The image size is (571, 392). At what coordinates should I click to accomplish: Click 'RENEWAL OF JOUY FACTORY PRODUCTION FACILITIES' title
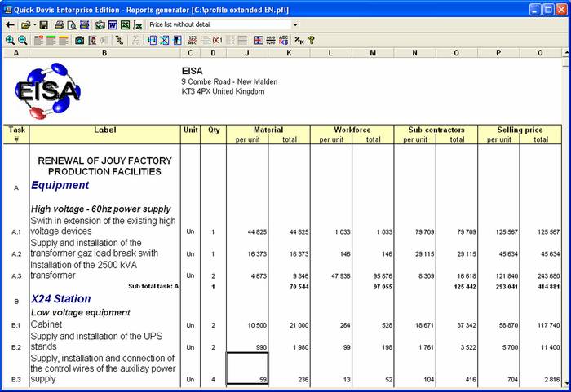(104, 166)
